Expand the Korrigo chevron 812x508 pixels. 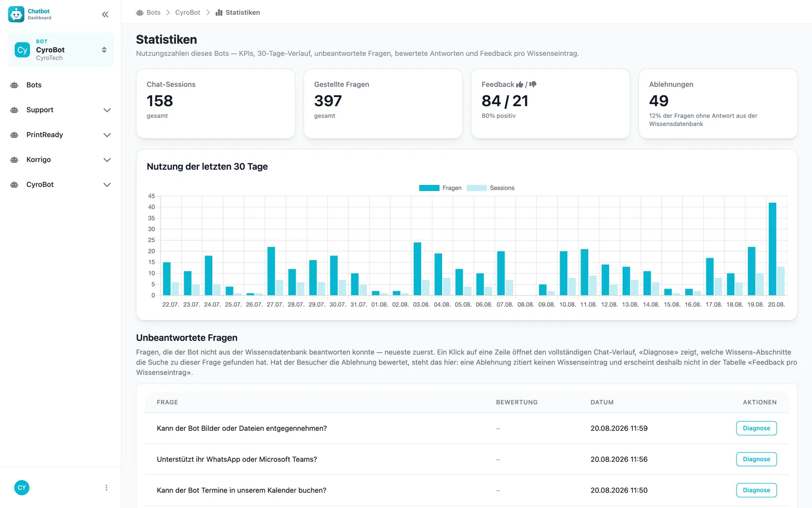(x=107, y=160)
